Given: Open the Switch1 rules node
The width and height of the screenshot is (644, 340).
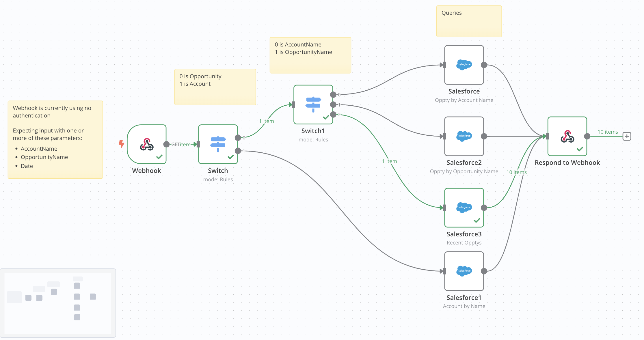Looking at the screenshot, I should click(x=313, y=104).
